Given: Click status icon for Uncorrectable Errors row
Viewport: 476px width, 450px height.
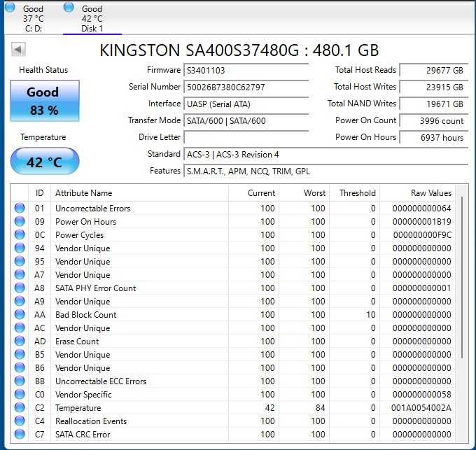Looking at the screenshot, I should point(20,208).
